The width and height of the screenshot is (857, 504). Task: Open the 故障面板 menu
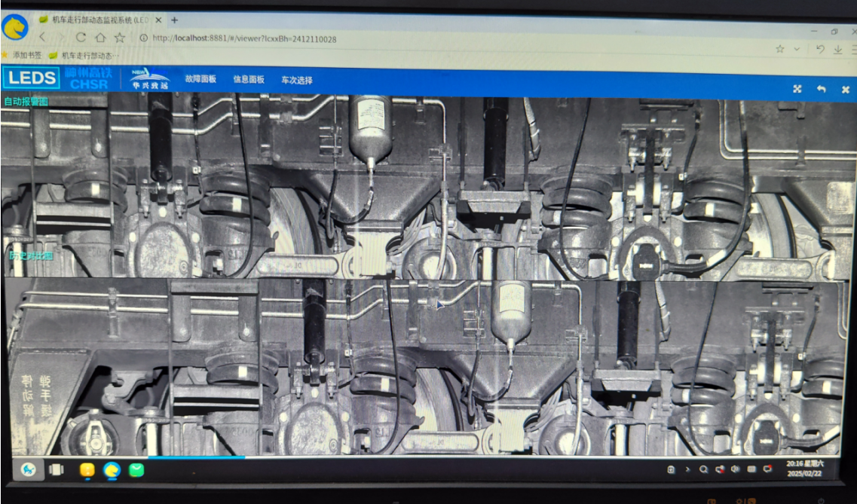pyautogui.click(x=200, y=79)
